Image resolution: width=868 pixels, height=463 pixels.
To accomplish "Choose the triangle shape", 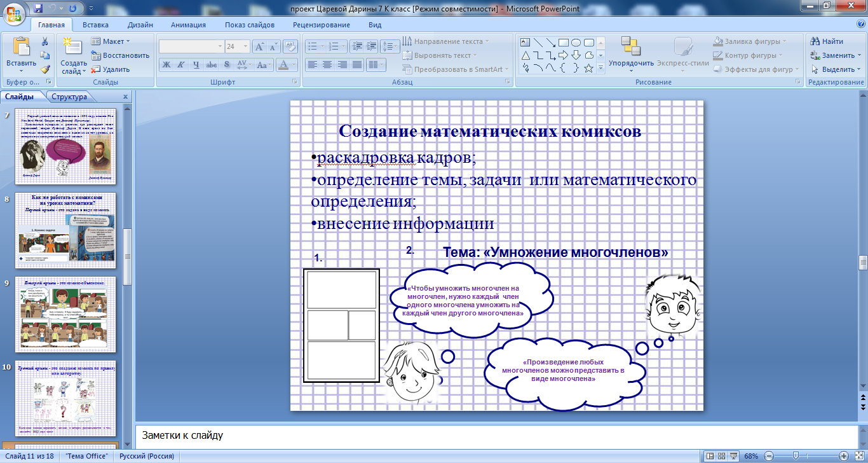I will [526, 55].
